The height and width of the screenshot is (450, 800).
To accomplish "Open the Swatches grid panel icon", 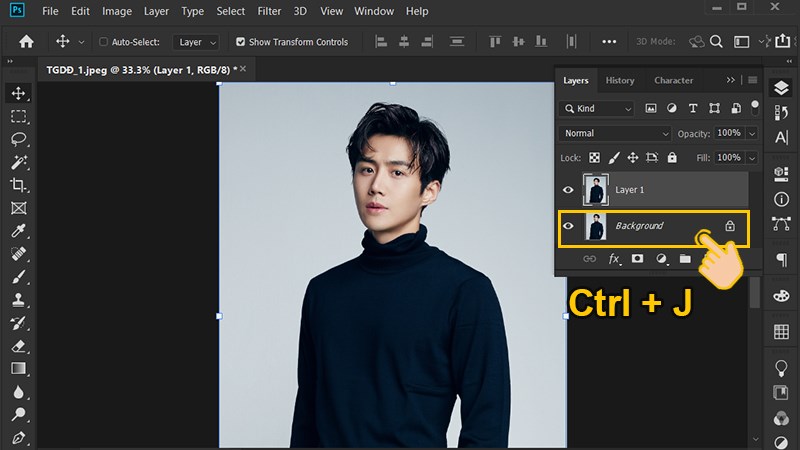I will coord(781,332).
